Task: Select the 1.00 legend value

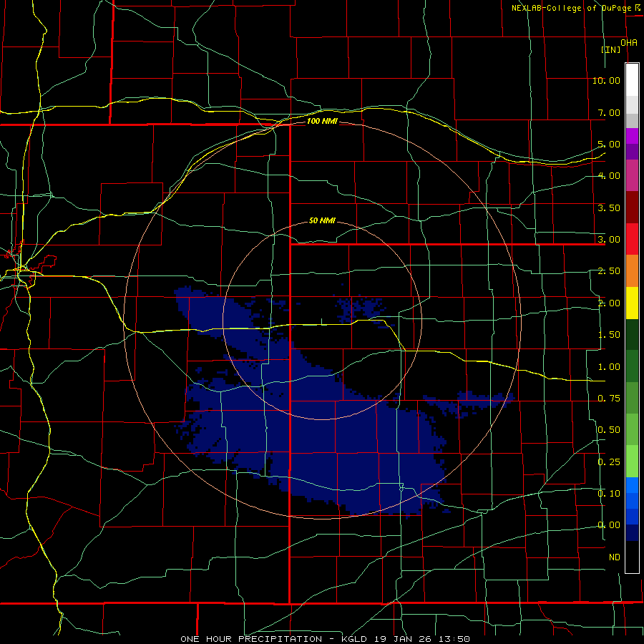Action: coord(609,367)
